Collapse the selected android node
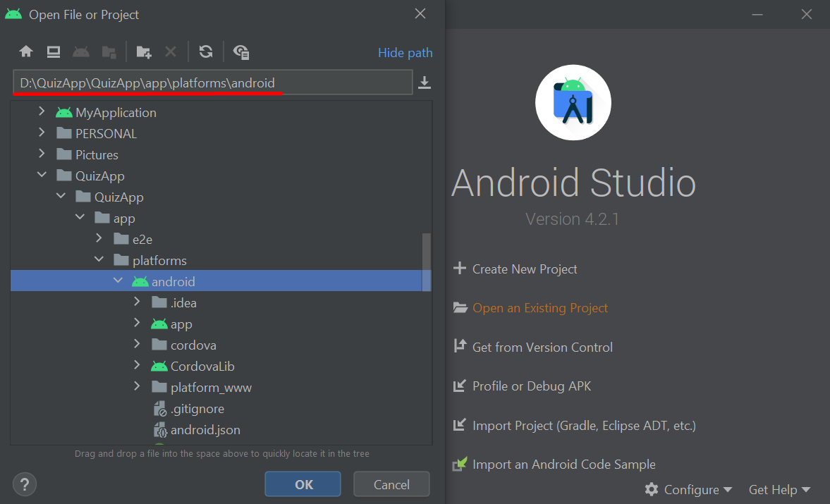This screenshot has height=504, width=830. 118,281
